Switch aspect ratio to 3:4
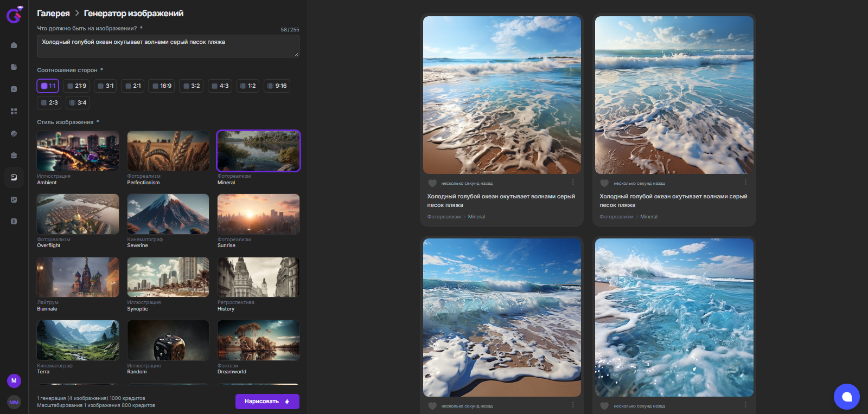The height and width of the screenshot is (414, 868). coord(78,102)
